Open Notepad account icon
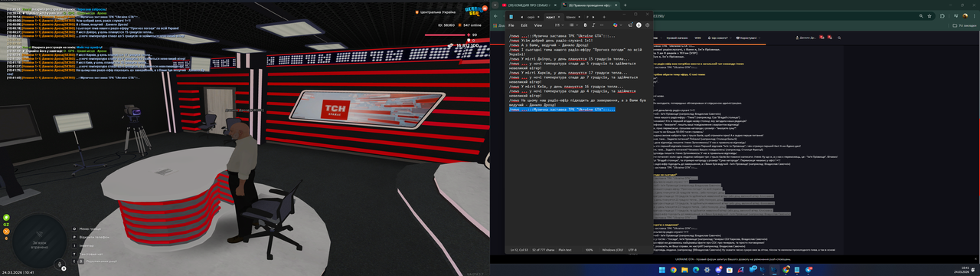980x276 pixels. [639, 25]
